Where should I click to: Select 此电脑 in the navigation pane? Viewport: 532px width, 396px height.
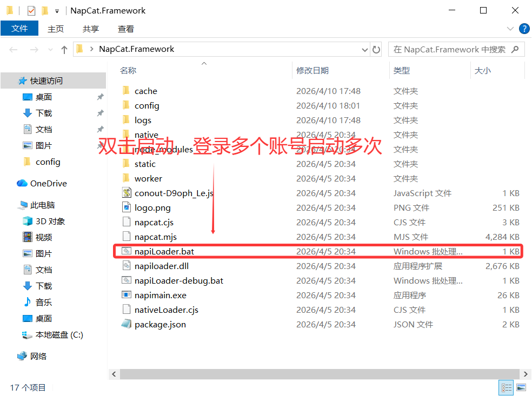(42, 204)
